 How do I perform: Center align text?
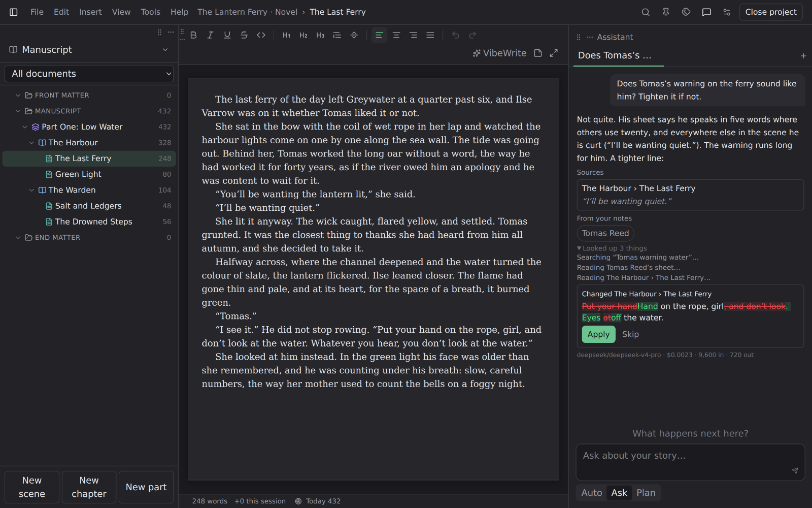(396, 35)
